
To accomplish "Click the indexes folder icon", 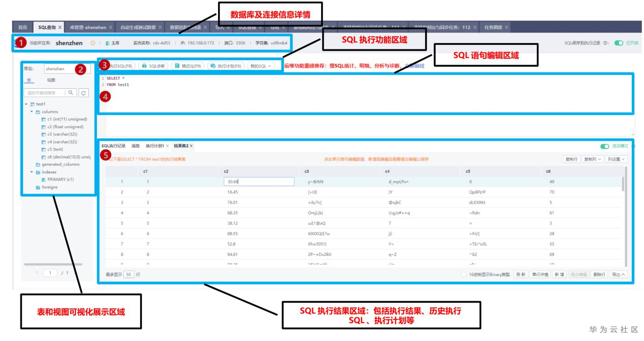I will [x=38, y=172].
